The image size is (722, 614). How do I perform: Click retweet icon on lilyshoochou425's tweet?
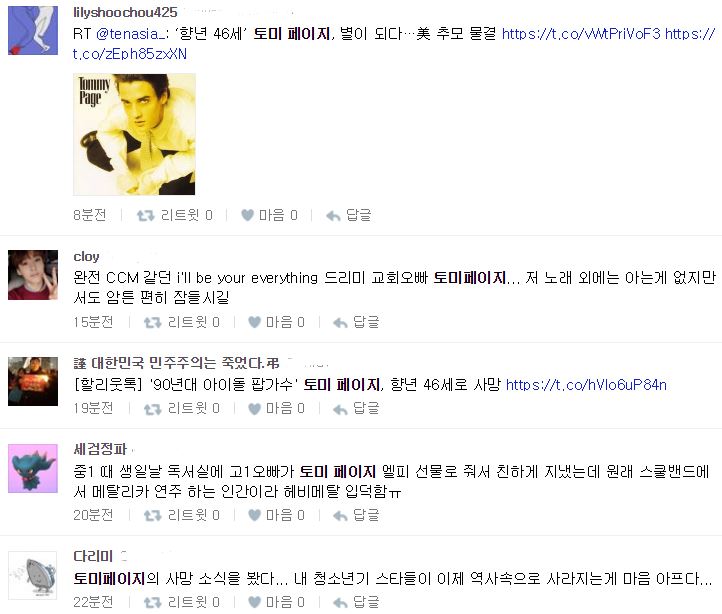pyautogui.click(x=146, y=215)
